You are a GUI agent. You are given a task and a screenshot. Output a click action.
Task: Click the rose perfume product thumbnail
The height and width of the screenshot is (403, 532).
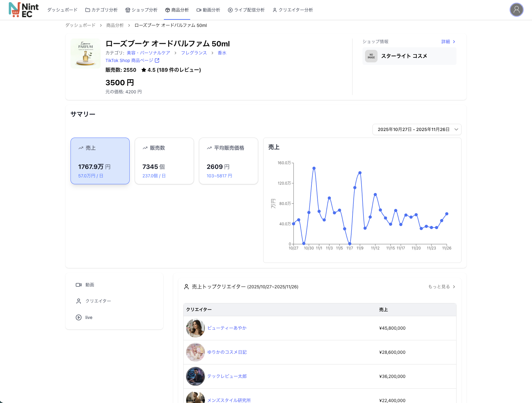[86, 54]
